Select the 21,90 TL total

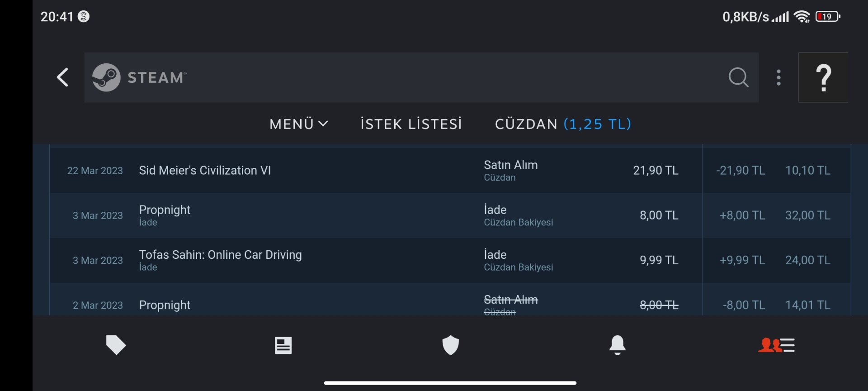(656, 171)
